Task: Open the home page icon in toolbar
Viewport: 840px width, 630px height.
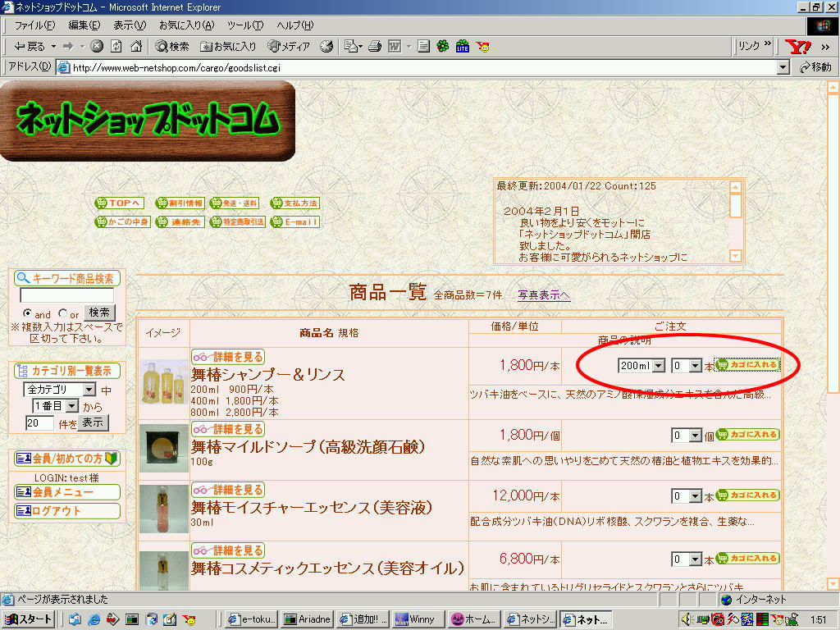Action: point(137,47)
